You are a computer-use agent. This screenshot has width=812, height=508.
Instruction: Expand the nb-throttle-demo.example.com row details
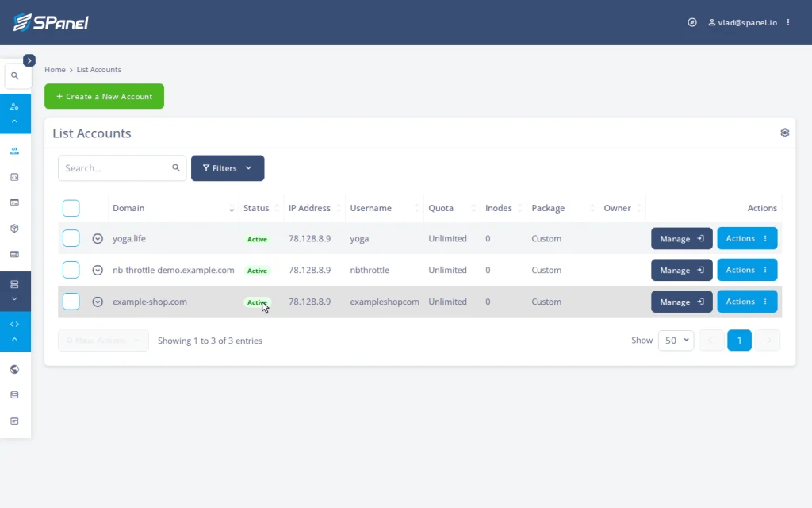(x=98, y=270)
